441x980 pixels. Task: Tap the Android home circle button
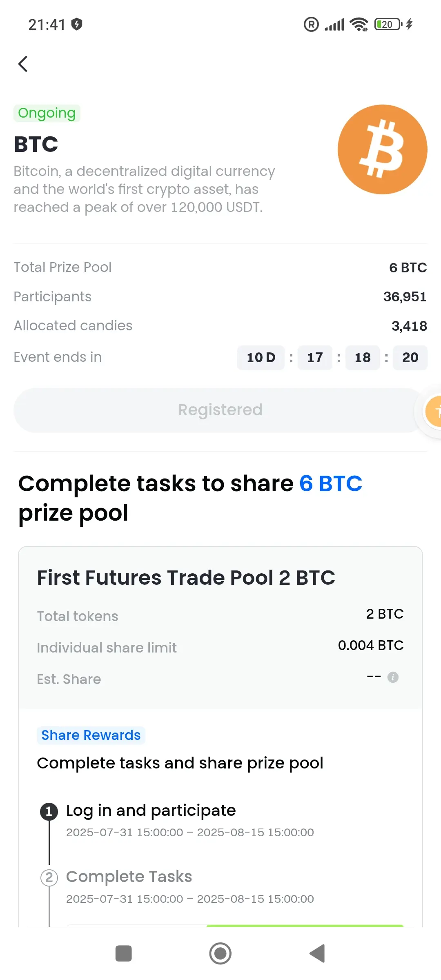tap(220, 953)
